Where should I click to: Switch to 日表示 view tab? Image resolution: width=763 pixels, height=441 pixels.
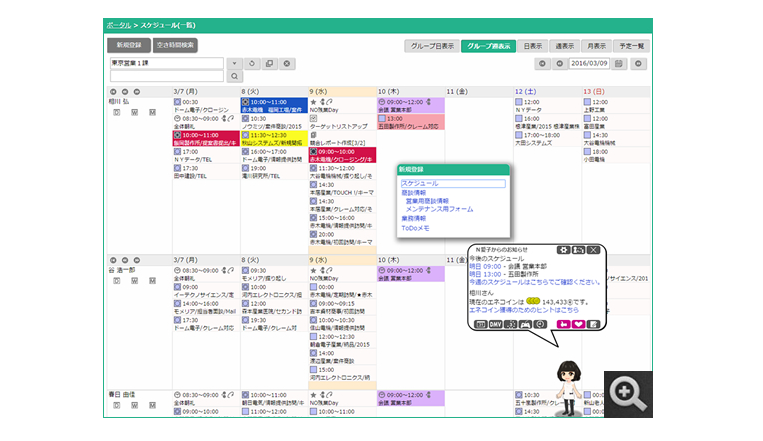(x=532, y=46)
